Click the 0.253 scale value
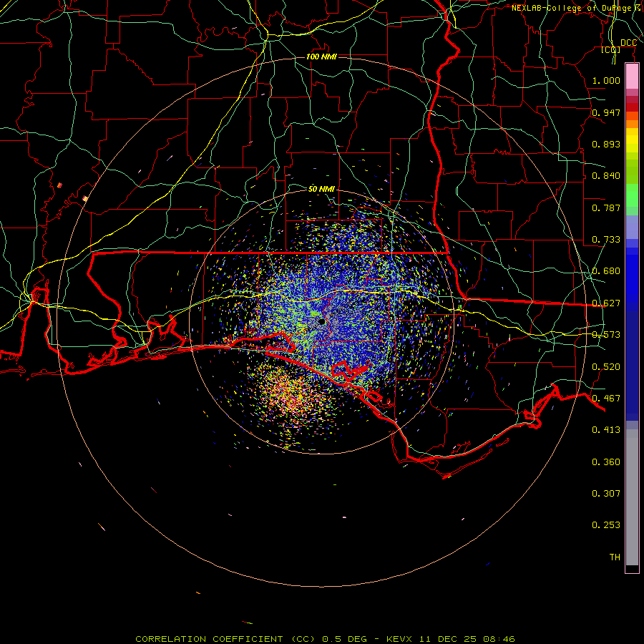644x644 pixels. (x=606, y=525)
